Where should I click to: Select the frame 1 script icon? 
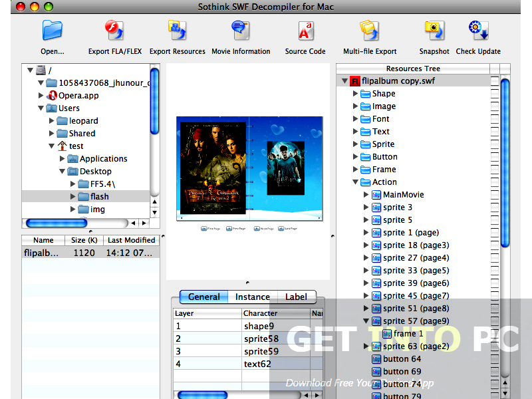click(387, 334)
